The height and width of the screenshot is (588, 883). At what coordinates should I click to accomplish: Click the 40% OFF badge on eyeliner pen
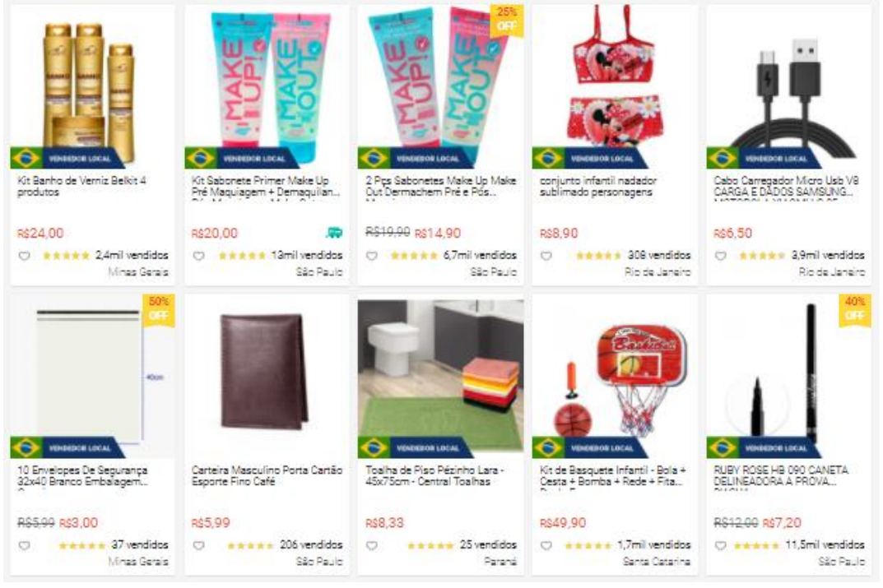tap(855, 309)
